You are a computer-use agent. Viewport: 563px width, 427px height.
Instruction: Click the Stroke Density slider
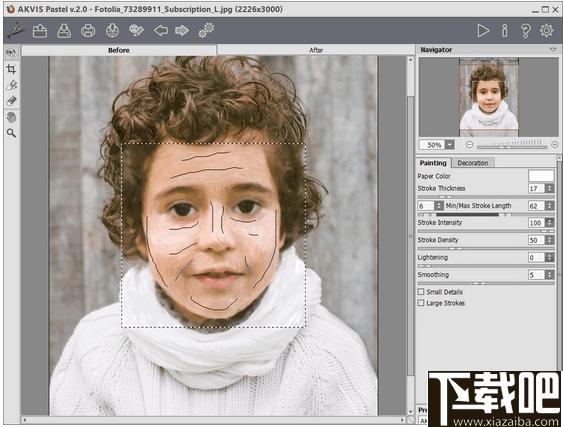486,249
